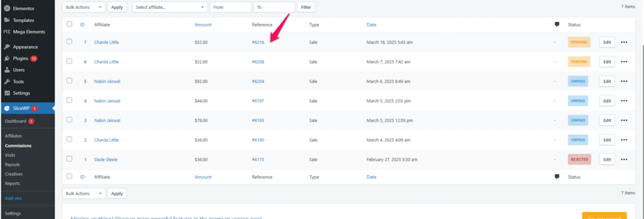
Task: Open the Affiliates submenu item
Action: [x=13, y=136]
